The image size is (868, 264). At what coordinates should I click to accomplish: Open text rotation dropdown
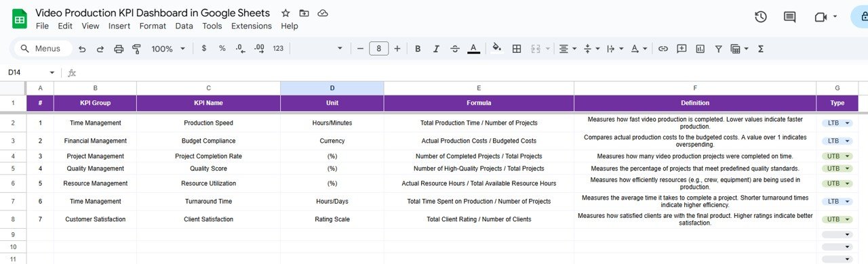tap(638, 49)
